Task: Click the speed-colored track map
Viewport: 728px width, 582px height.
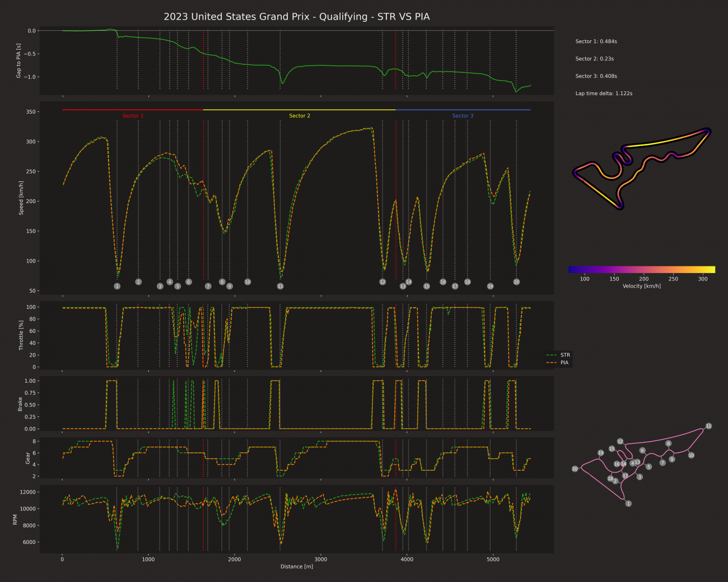Action: (x=642, y=168)
